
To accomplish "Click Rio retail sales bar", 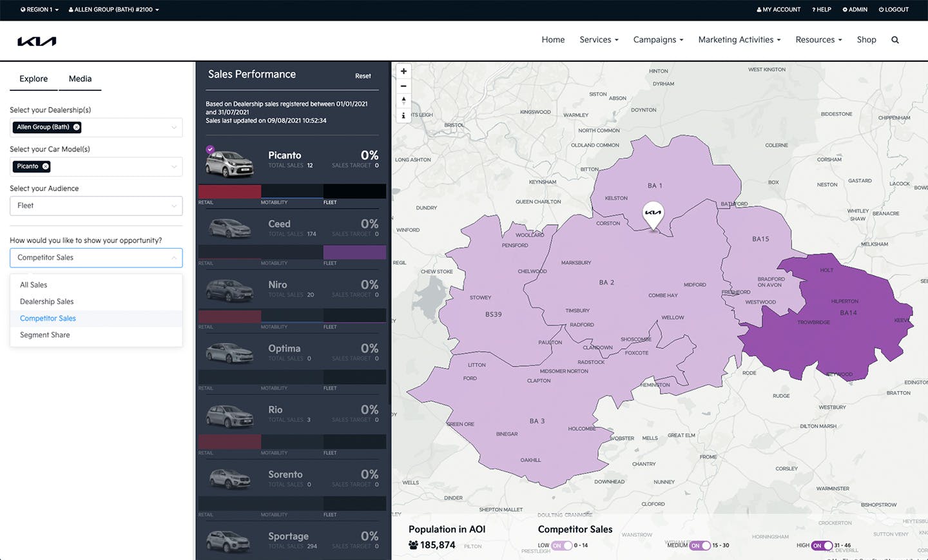I will 229,441.
